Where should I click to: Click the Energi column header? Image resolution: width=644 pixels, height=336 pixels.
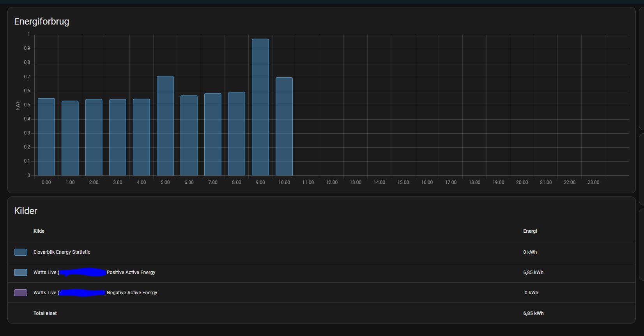tap(530, 231)
